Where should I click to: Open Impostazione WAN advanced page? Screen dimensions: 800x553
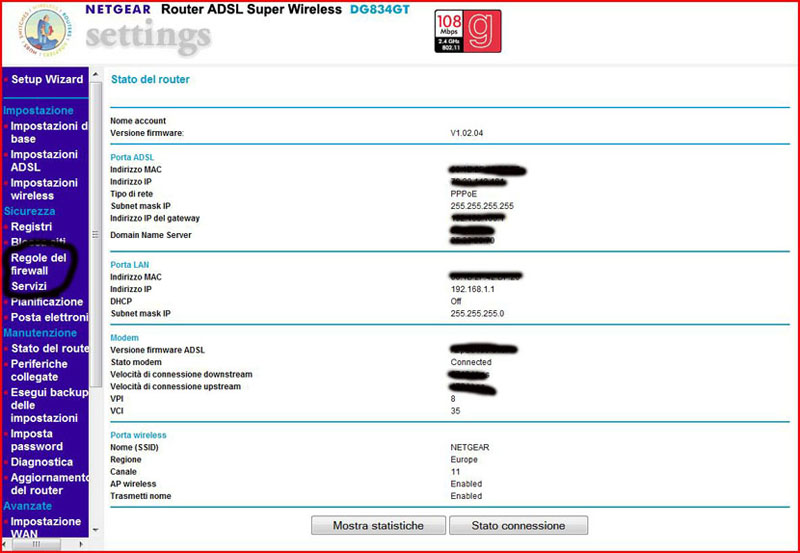point(46,527)
